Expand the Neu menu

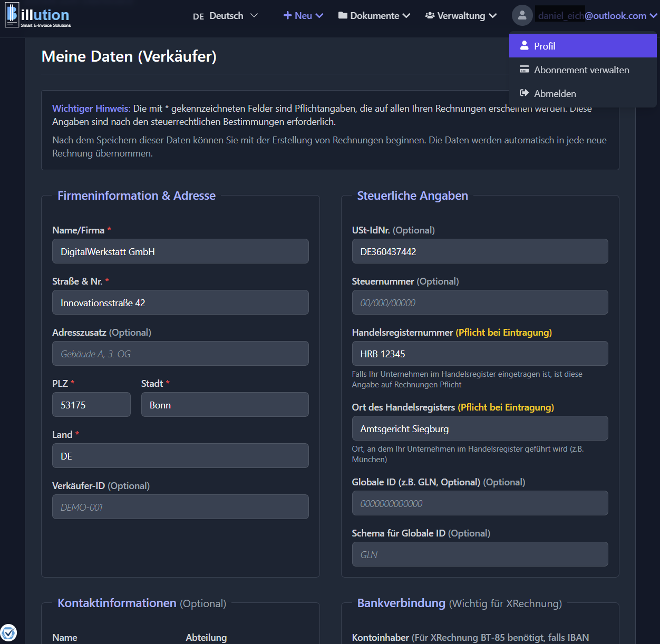[x=303, y=16]
